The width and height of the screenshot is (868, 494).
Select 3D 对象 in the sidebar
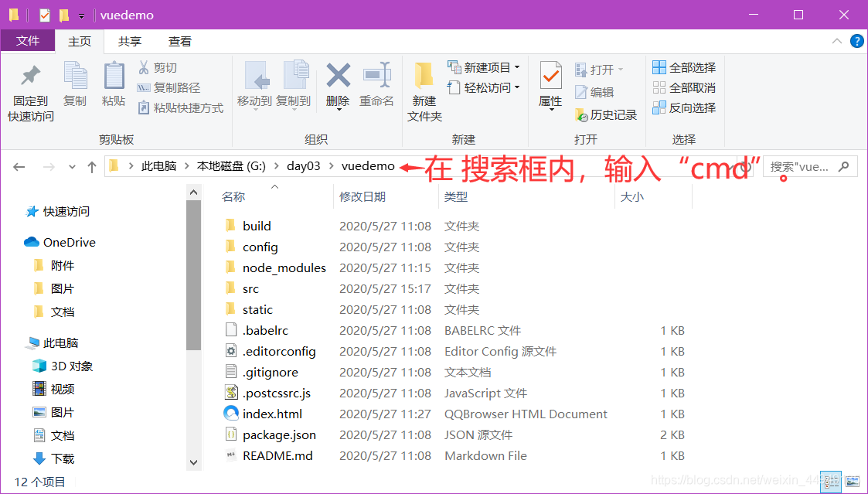pos(63,366)
